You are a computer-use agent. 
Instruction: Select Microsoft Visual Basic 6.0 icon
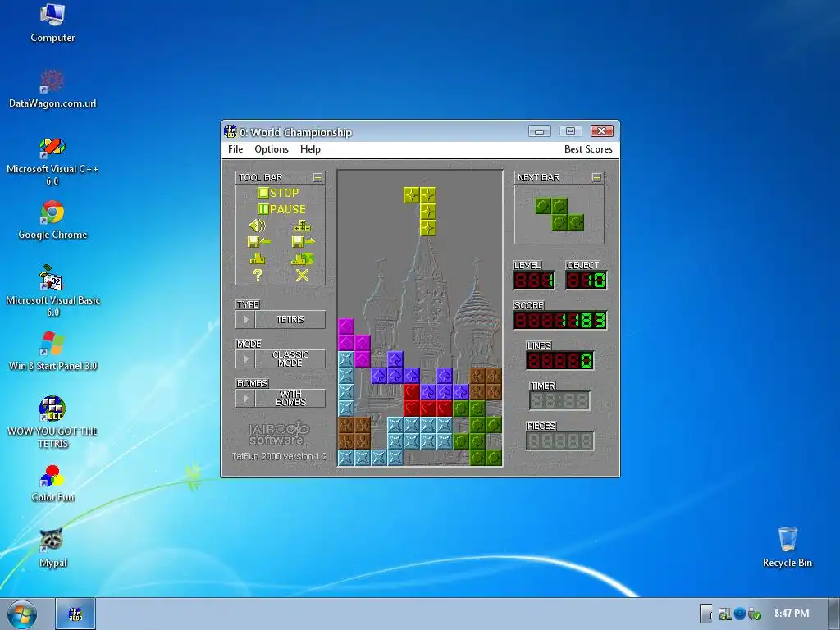(52, 292)
